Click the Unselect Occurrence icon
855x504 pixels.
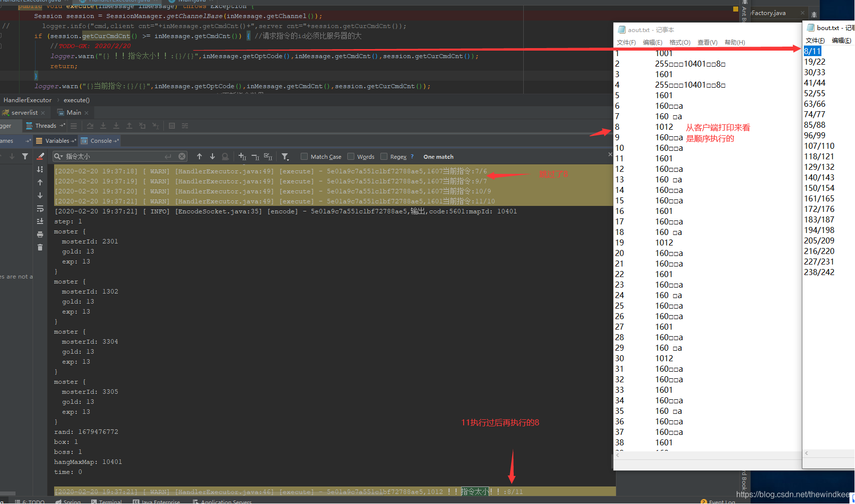coord(255,156)
